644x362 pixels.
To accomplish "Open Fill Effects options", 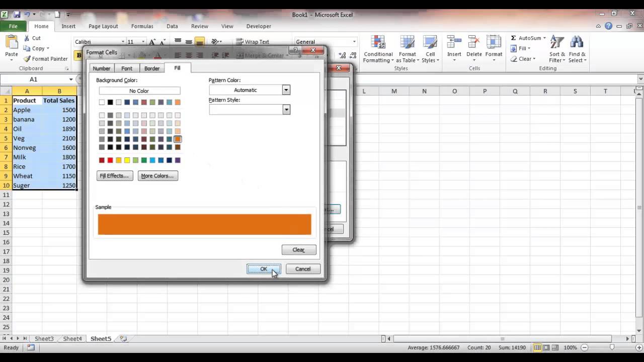I will pyautogui.click(x=115, y=175).
